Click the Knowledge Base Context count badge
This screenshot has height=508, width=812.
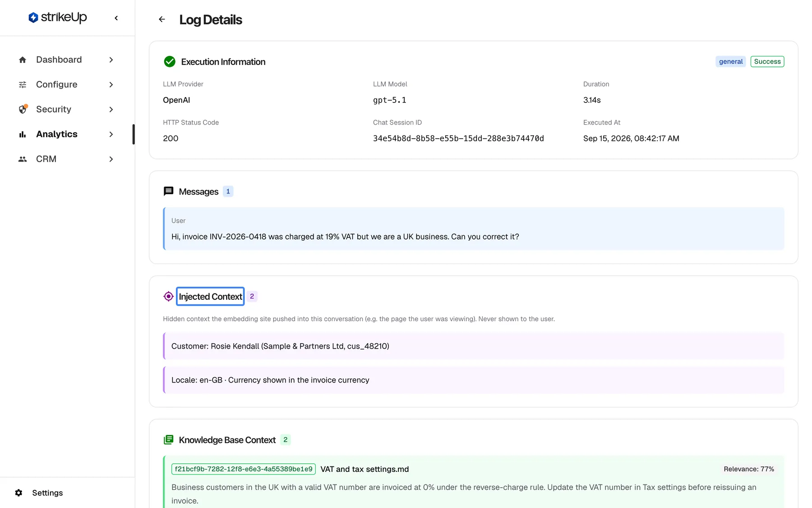coord(285,440)
